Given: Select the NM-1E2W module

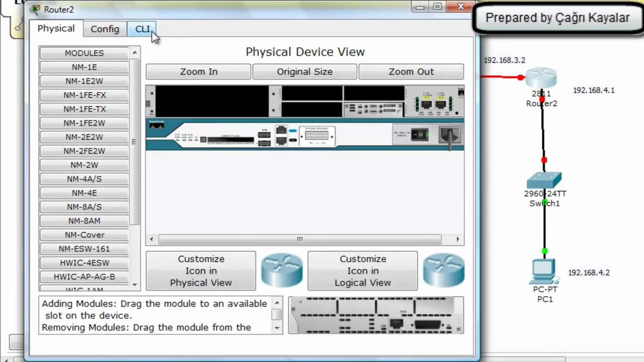Looking at the screenshot, I should pos(84,81).
